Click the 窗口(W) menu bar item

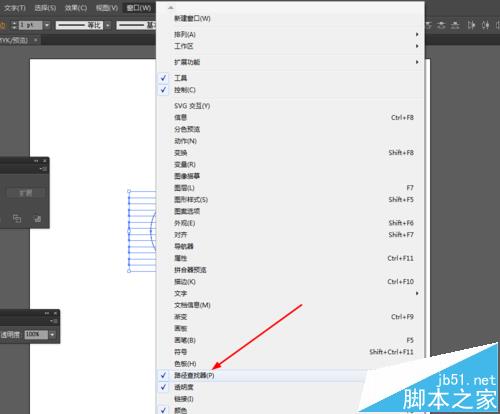pyautogui.click(x=139, y=8)
